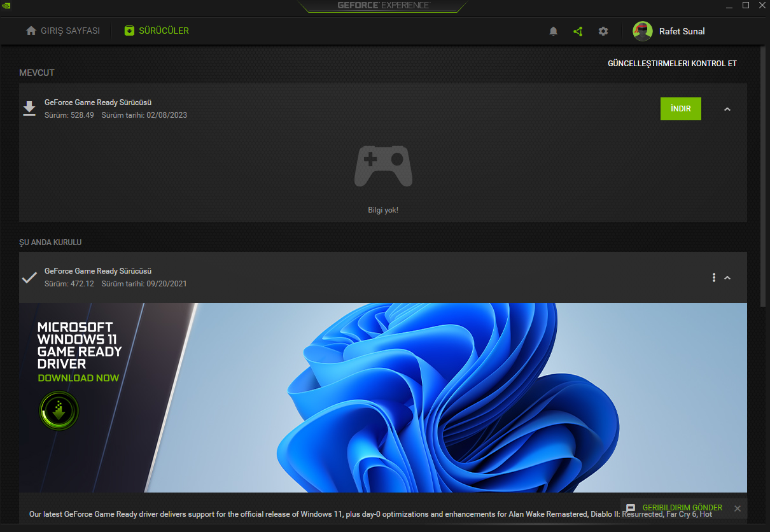Click the green drivers icon on Sürücüler
Image resolution: width=770 pixels, height=532 pixels.
130,31
